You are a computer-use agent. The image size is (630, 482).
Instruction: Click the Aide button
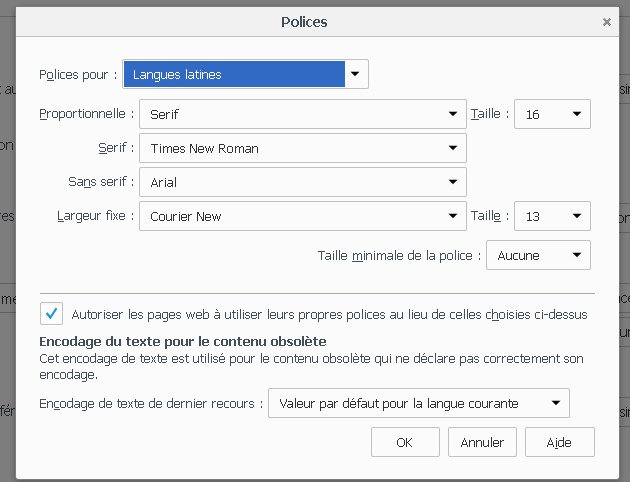coord(559,441)
